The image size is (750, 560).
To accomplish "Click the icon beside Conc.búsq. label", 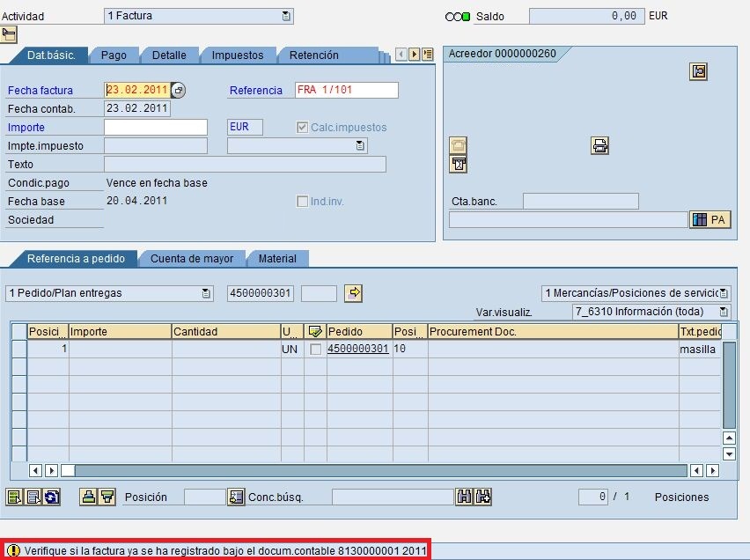I will pyautogui.click(x=236, y=497).
